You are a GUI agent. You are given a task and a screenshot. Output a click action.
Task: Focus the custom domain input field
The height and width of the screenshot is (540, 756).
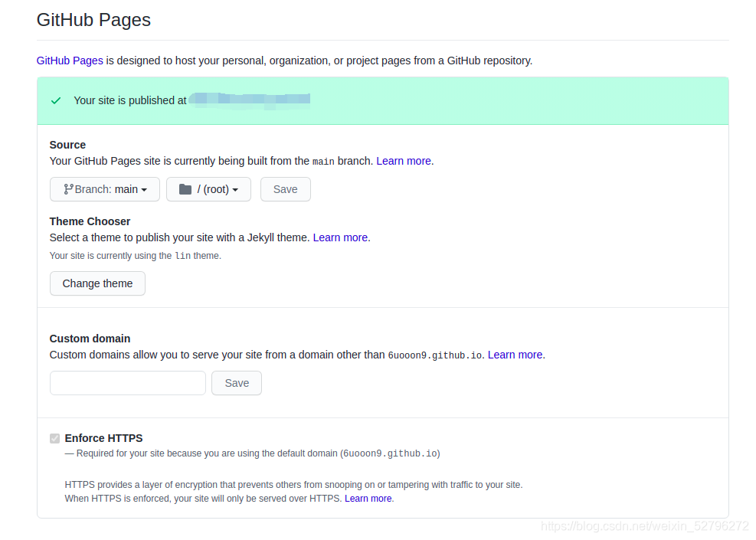(128, 383)
